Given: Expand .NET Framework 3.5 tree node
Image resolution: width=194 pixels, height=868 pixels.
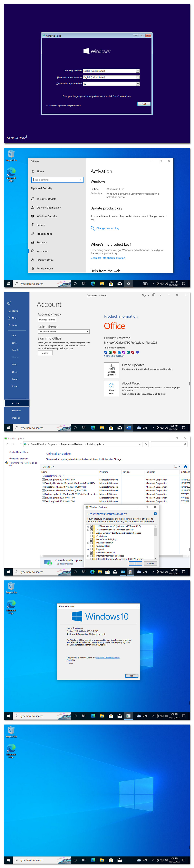Looking at the screenshot, I should (88, 526).
